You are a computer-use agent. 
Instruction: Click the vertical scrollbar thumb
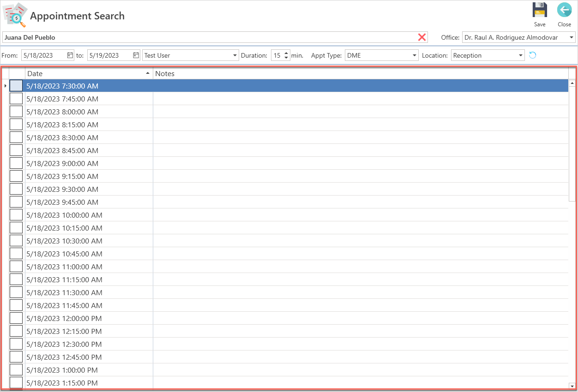(x=572, y=144)
